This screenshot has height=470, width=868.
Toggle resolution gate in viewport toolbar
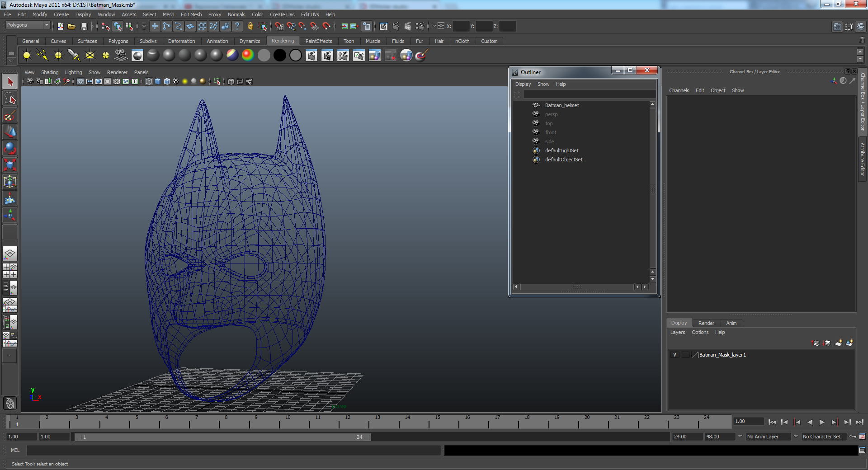click(x=99, y=81)
